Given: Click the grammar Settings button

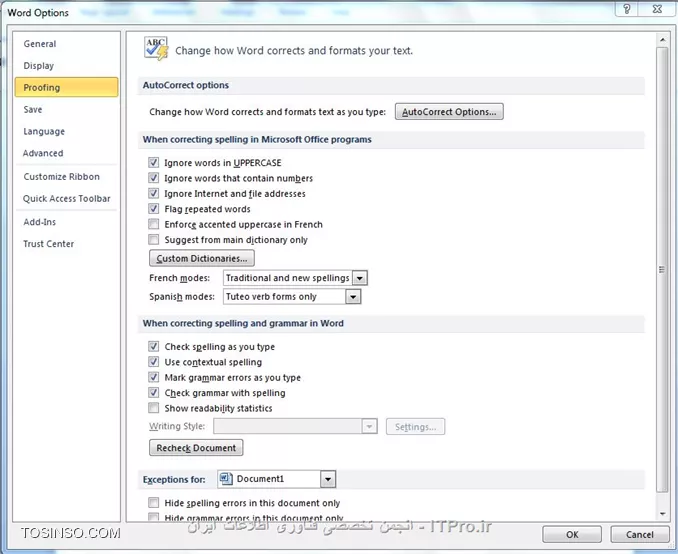Looking at the screenshot, I should (x=415, y=427).
